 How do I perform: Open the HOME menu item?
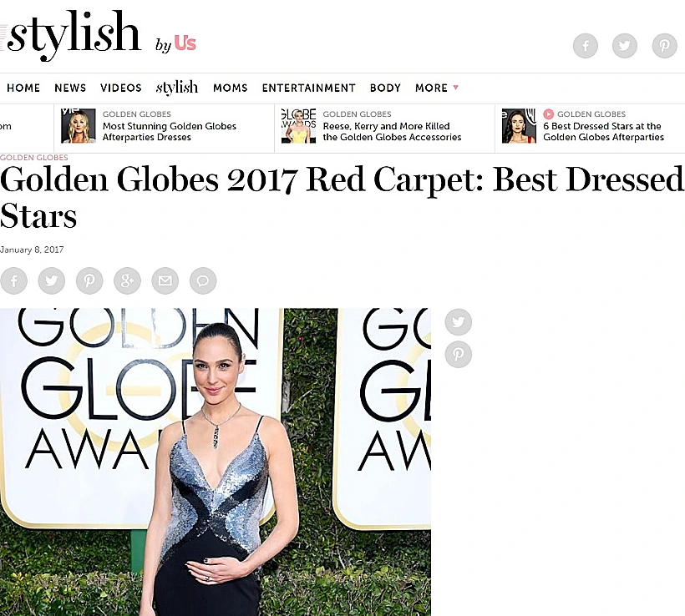(x=23, y=88)
